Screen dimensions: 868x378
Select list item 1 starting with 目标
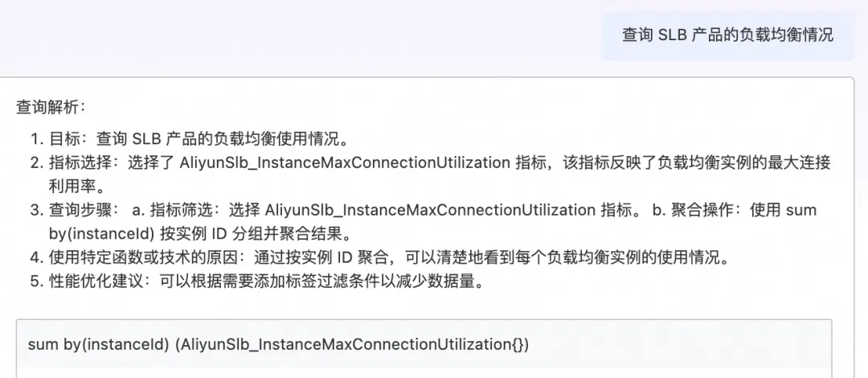(190, 138)
